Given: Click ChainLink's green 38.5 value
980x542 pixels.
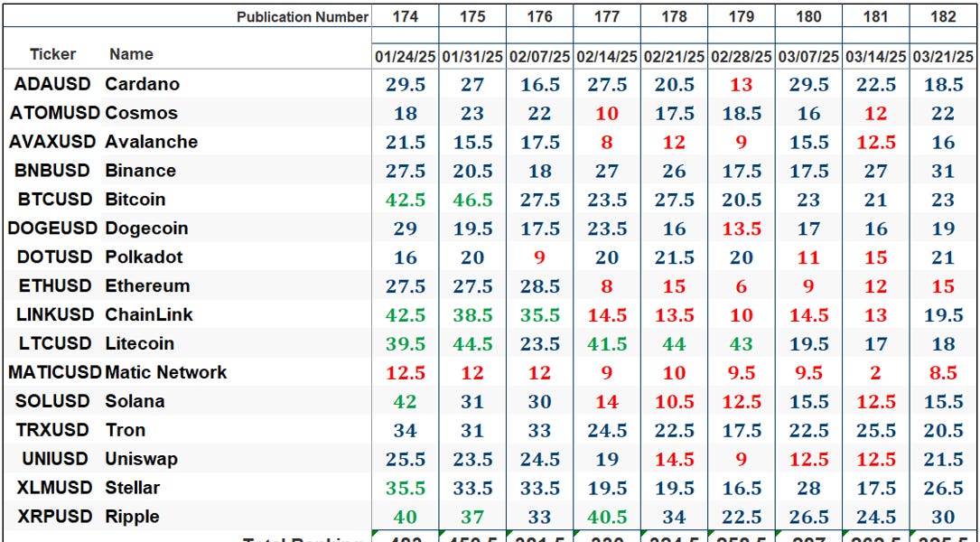Looking at the screenshot, I should pyautogui.click(x=471, y=315).
